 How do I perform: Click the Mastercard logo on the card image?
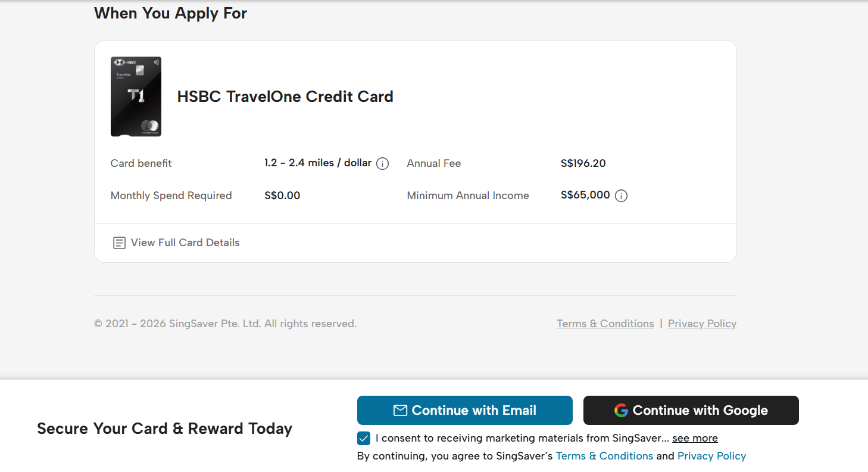[x=150, y=126]
